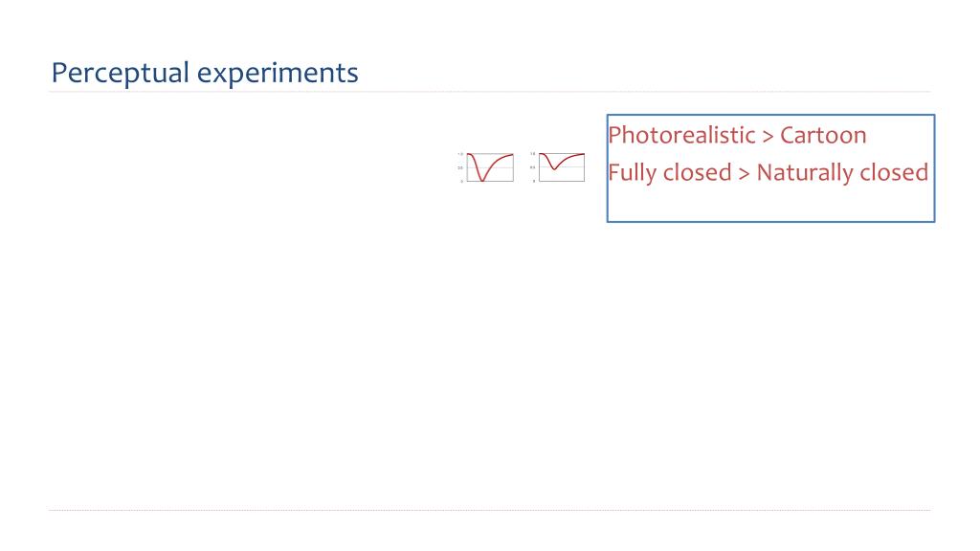Screen dimensions: 980x551
Task: Click the minimum of the right graph's curve
Action: tap(554, 168)
